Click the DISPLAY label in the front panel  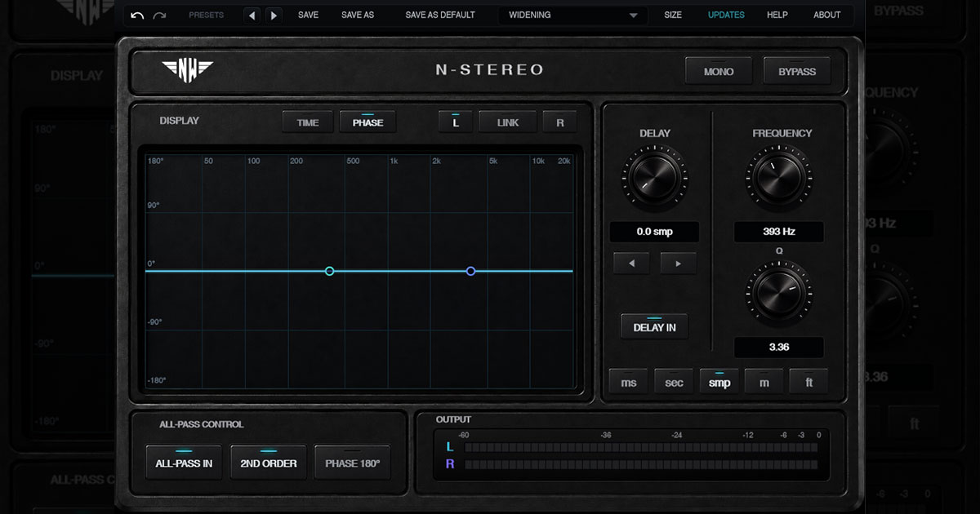pos(180,121)
